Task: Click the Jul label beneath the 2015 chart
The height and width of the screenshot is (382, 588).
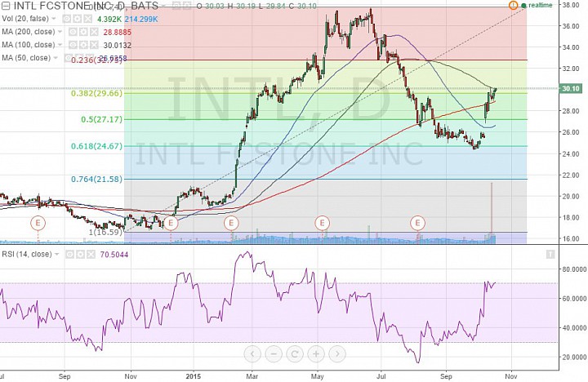Action: click(x=381, y=376)
